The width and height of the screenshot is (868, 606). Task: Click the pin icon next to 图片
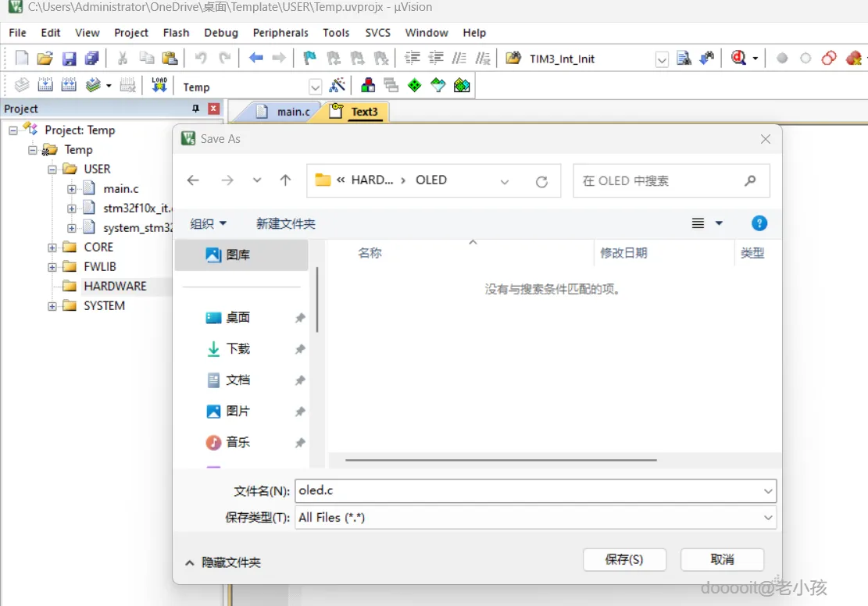click(300, 412)
